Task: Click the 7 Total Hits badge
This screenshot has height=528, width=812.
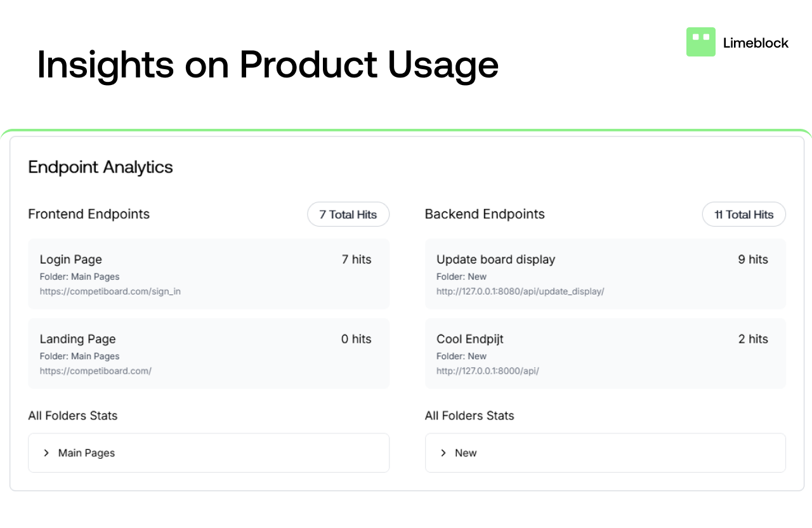Action: [348, 214]
